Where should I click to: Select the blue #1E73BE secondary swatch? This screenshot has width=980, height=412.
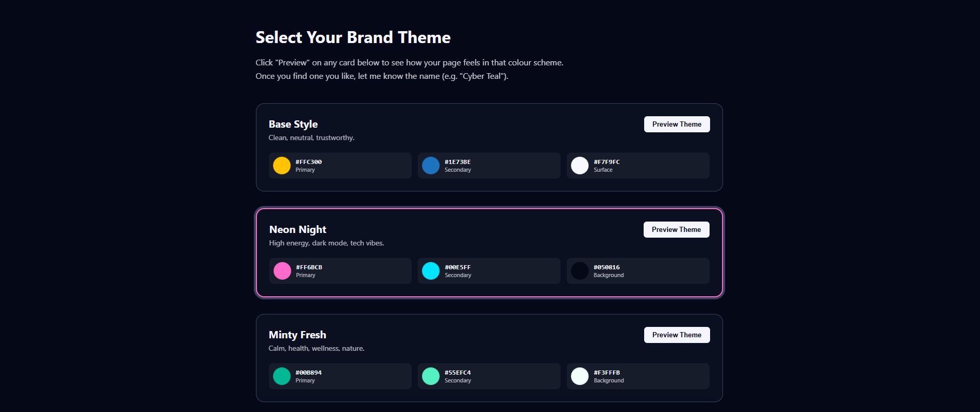point(430,165)
